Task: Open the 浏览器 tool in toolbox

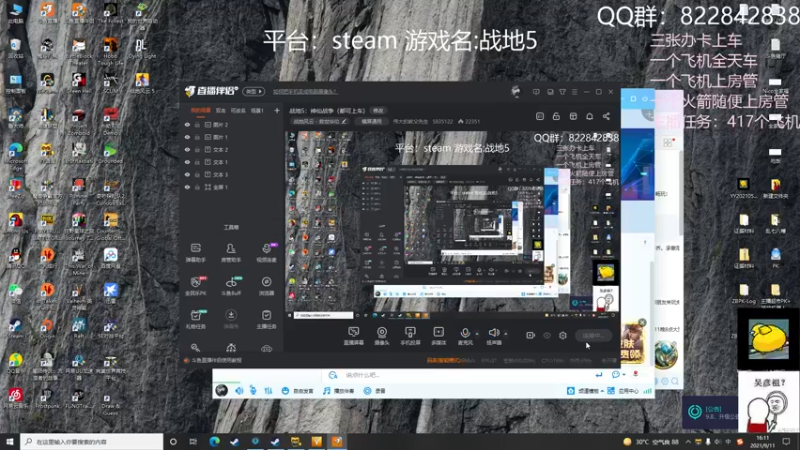Action: click(266, 286)
